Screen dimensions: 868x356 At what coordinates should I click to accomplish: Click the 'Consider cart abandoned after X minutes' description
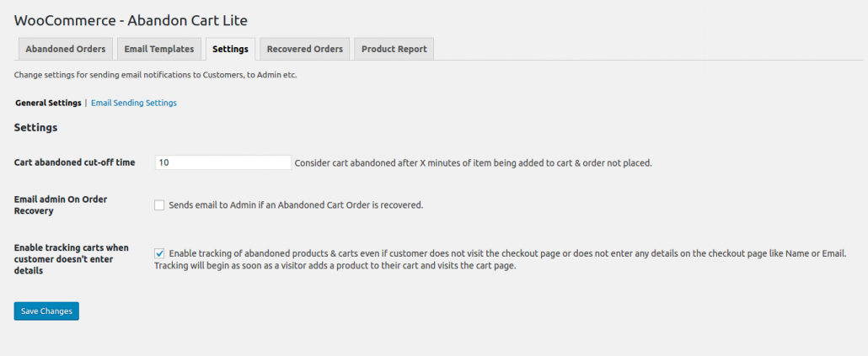pos(473,162)
